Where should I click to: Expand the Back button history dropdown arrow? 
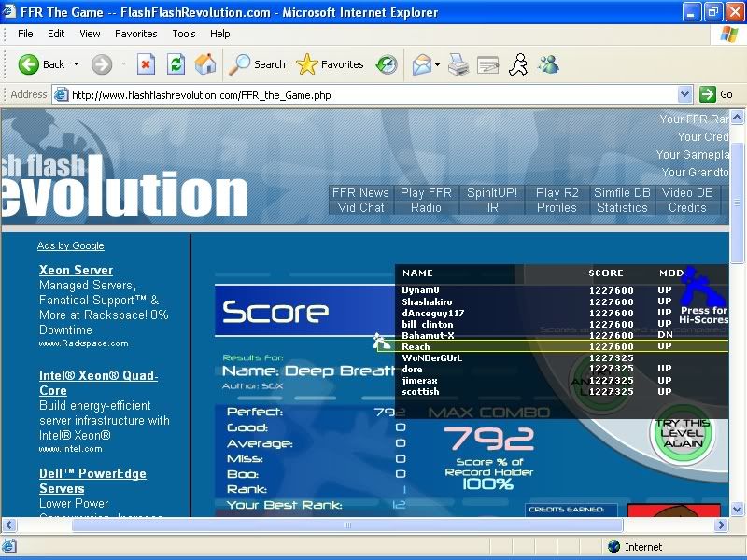point(77,64)
